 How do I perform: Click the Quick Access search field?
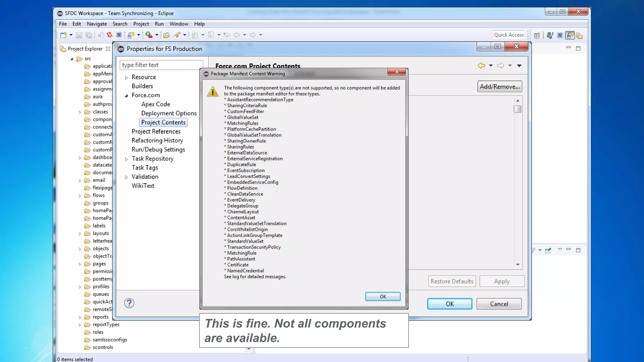(509, 35)
